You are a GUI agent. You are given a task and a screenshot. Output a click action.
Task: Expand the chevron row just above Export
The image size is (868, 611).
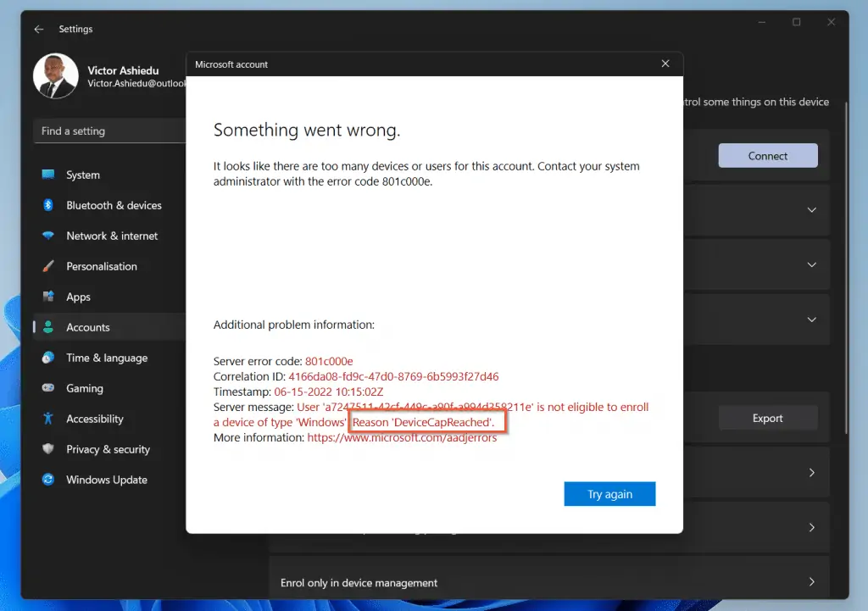click(811, 319)
